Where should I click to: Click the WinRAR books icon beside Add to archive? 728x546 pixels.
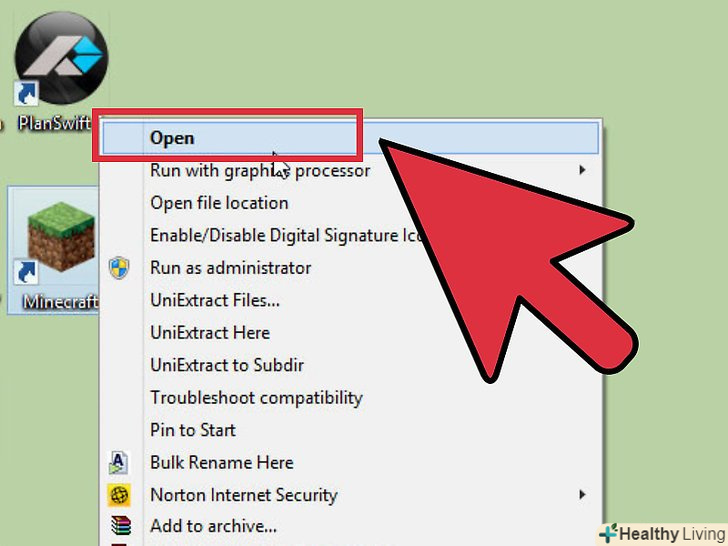tap(120, 526)
